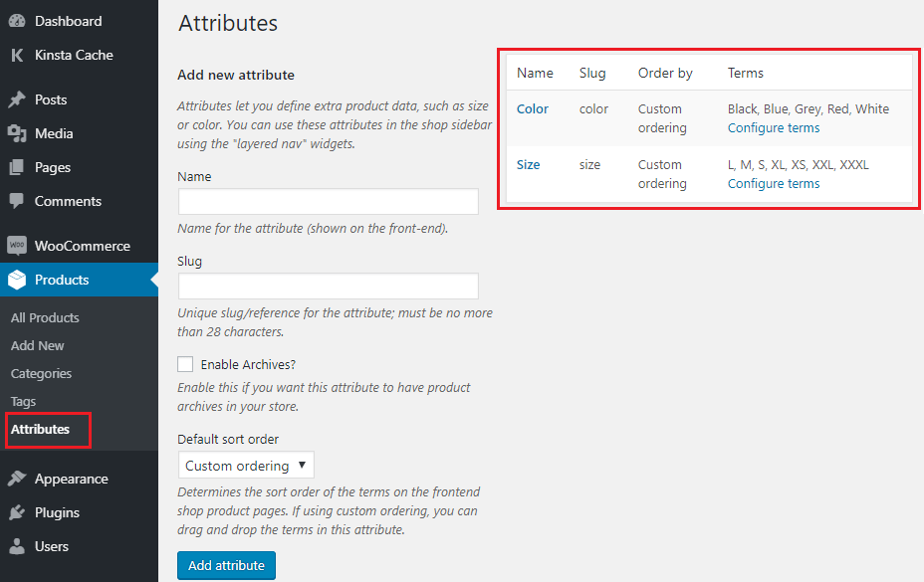
Task: Click the WooCommerce logo icon
Action: click(17, 246)
